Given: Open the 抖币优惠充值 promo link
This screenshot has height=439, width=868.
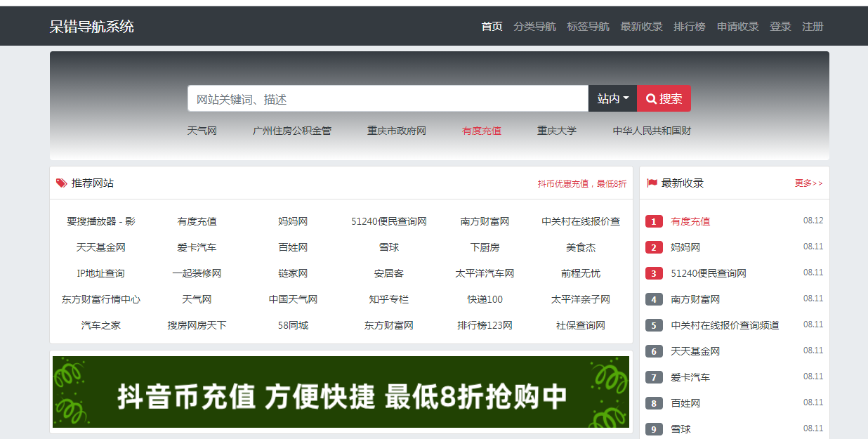Looking at the screenshot, I should (x=581, y=184).
